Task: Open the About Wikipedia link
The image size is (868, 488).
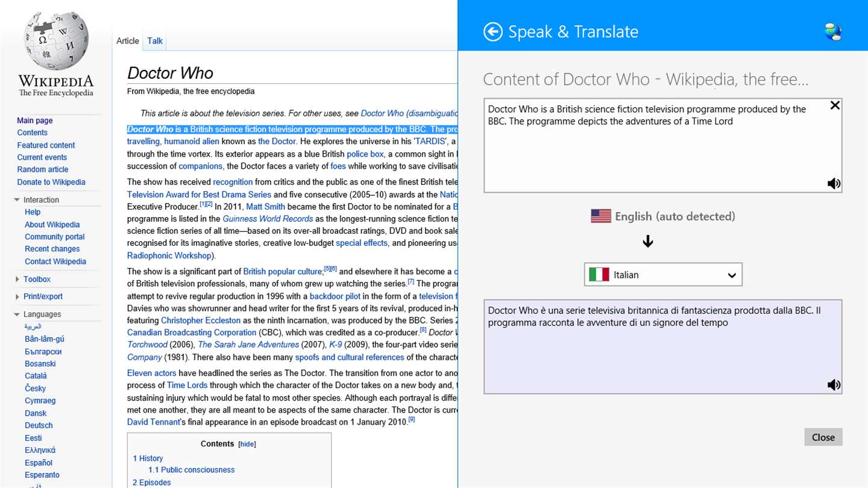Action: 52,225
